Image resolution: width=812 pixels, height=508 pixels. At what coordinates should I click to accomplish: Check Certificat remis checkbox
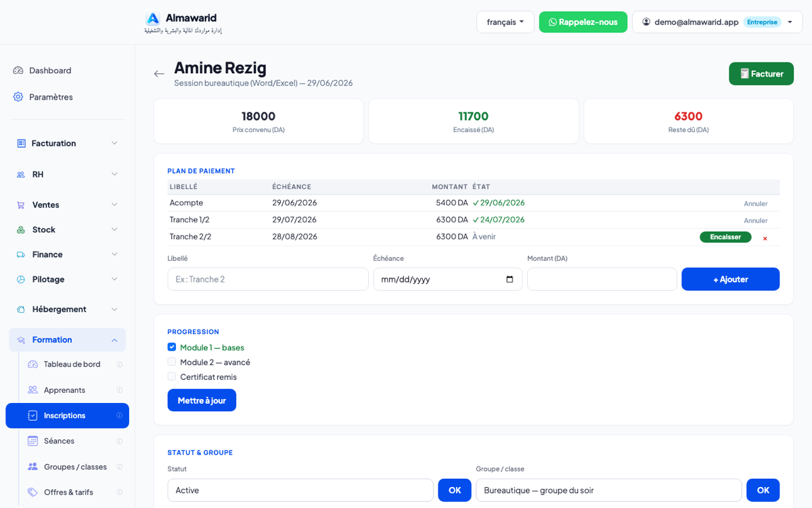172,376
